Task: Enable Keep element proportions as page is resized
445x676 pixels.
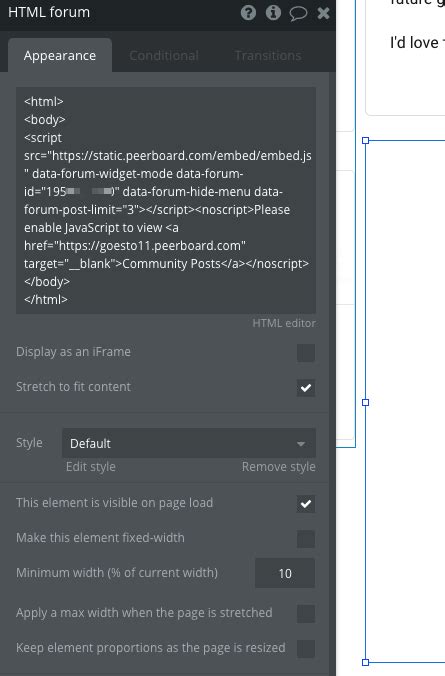Action: click(x=306, y=648)
